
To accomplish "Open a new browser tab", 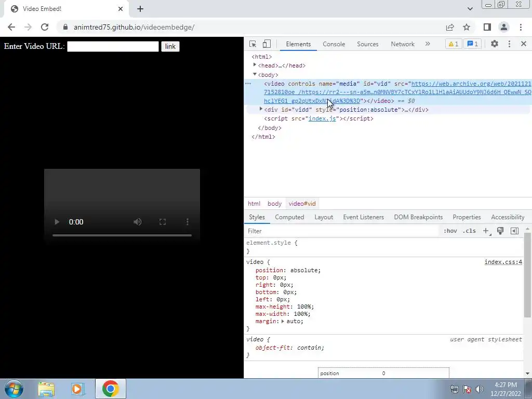I will [140, 9].
